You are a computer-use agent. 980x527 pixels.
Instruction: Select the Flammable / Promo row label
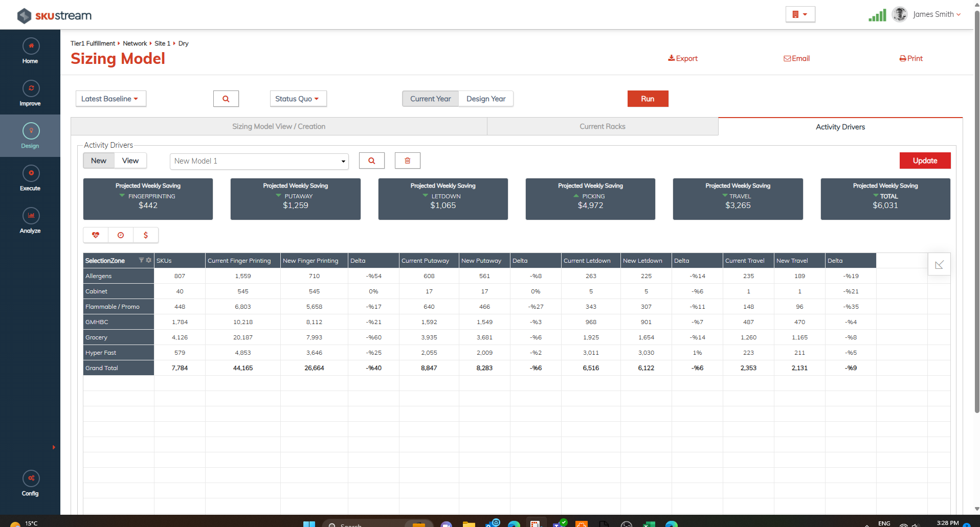(119, 307)
